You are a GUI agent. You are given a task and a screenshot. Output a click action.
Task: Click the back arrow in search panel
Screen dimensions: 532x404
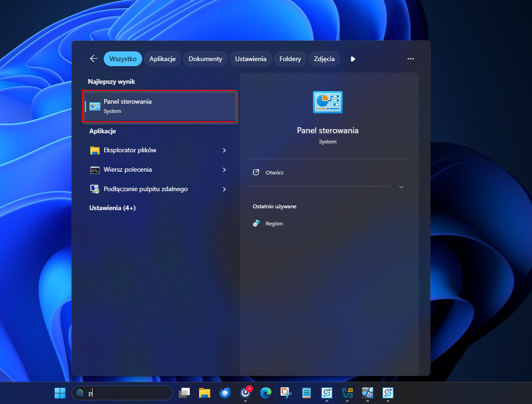94,59
